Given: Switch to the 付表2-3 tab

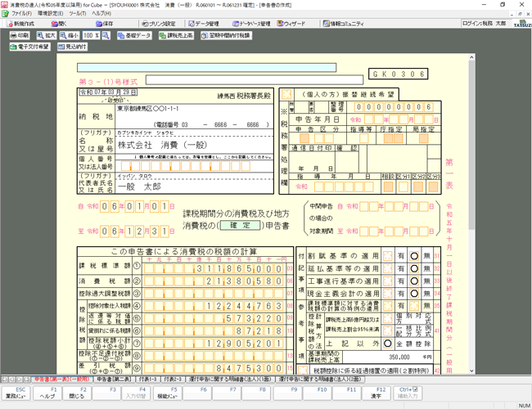Looking at the screenshot, I should coord(173,380).
